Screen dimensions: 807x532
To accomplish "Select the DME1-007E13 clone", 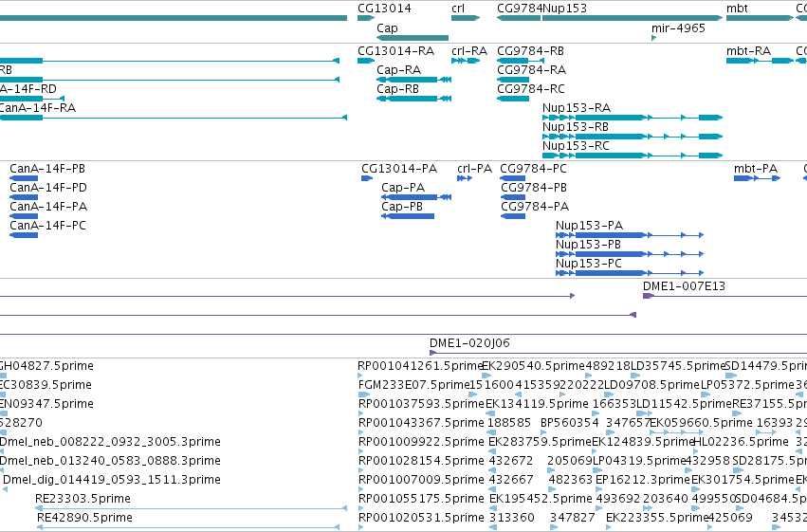I will (724, 296).
